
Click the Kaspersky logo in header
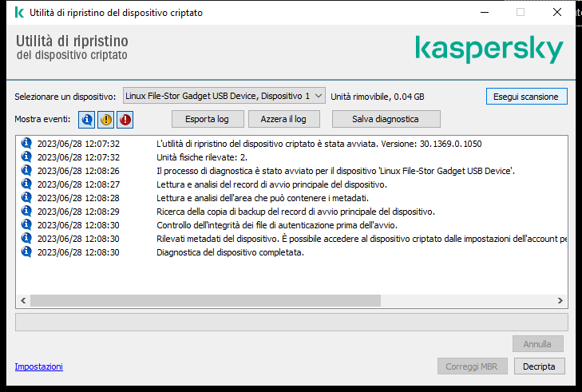[x=489, y=49]
